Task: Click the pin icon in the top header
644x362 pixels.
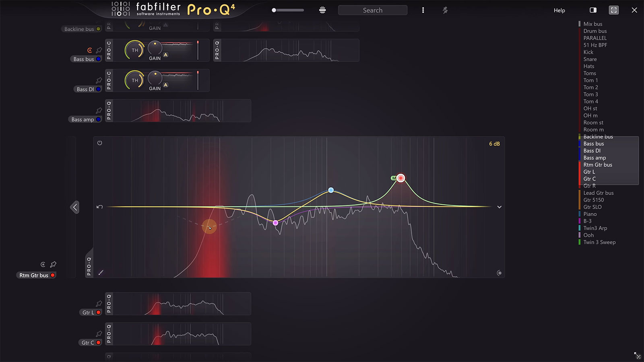Action: coord(445,10)
